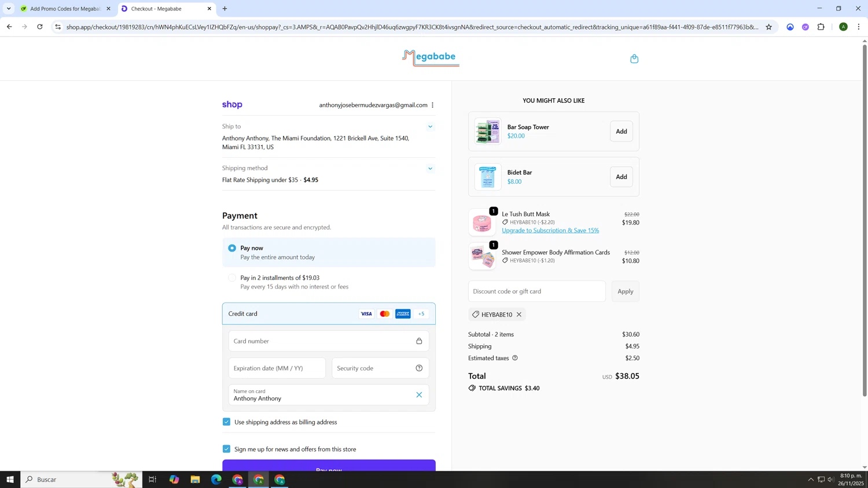Open the Windows Start menu
Image resolution: width=868 pixels, height=488 pixels.
pos(10,479)
